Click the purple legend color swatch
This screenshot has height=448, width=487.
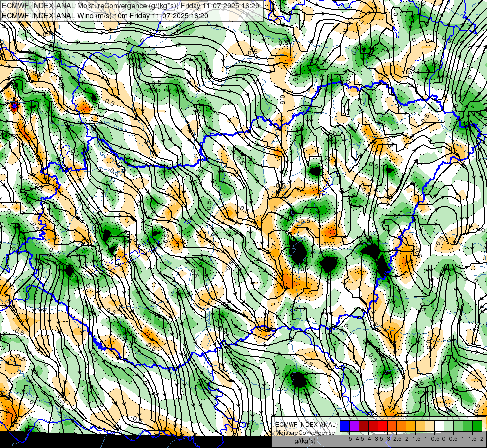pyautogui.click(x=354, y=426)
